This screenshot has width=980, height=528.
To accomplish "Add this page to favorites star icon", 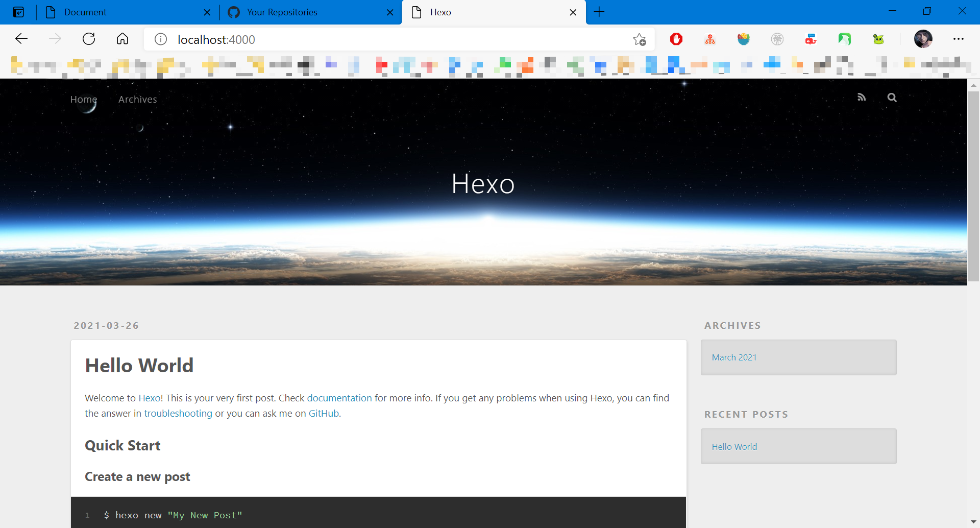I will (640, 39).
